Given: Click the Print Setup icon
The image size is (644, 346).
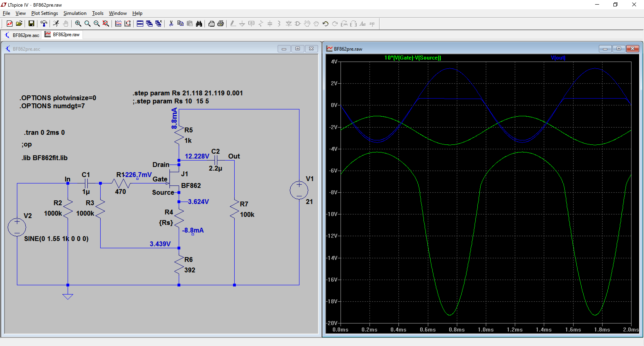Looking at the screenshot, I should click(211, 24).
